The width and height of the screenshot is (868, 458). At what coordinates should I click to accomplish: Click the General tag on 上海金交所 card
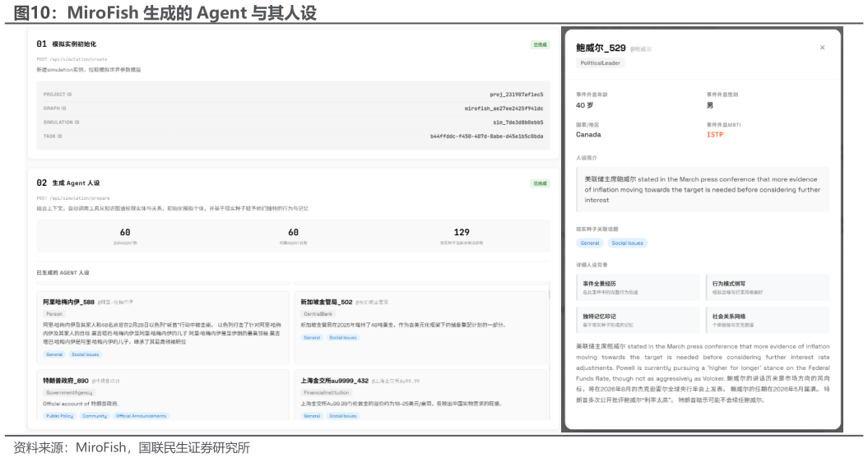click(312, 416)
